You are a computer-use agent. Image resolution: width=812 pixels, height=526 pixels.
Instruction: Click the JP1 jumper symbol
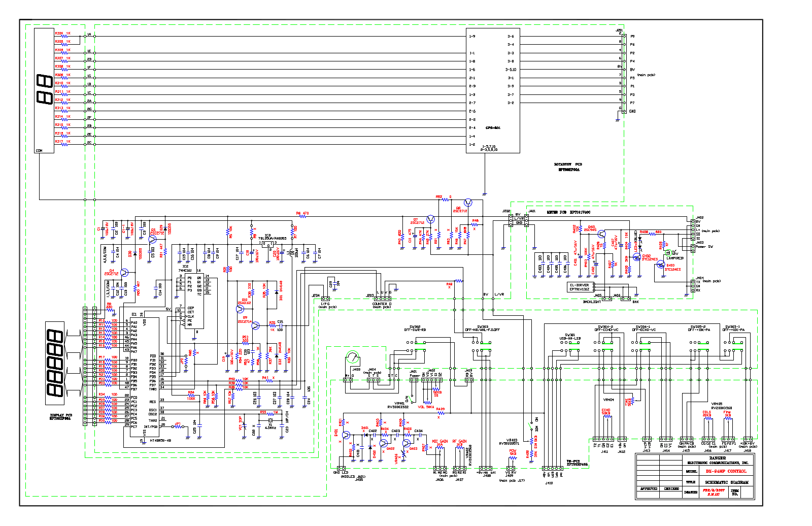[x=178, y=426]
